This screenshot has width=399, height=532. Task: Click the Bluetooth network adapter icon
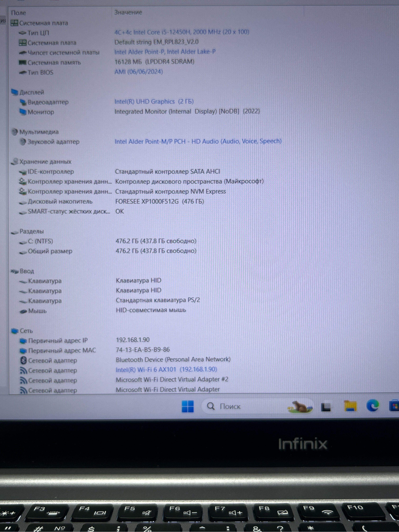click(x=23, y=360)
